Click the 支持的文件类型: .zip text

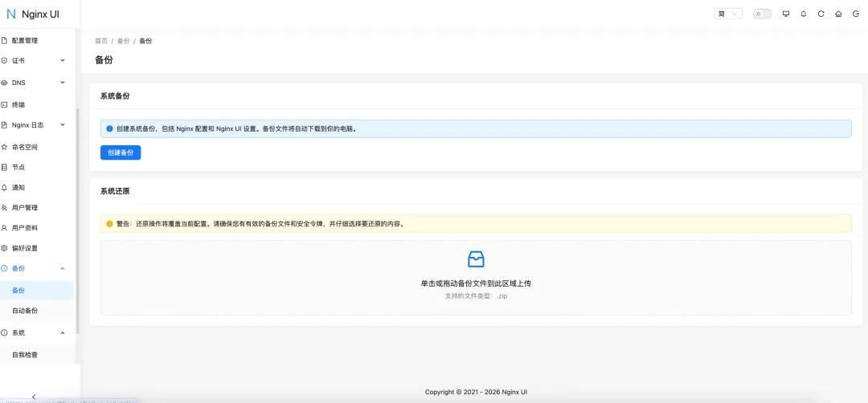tap(476, 295)
